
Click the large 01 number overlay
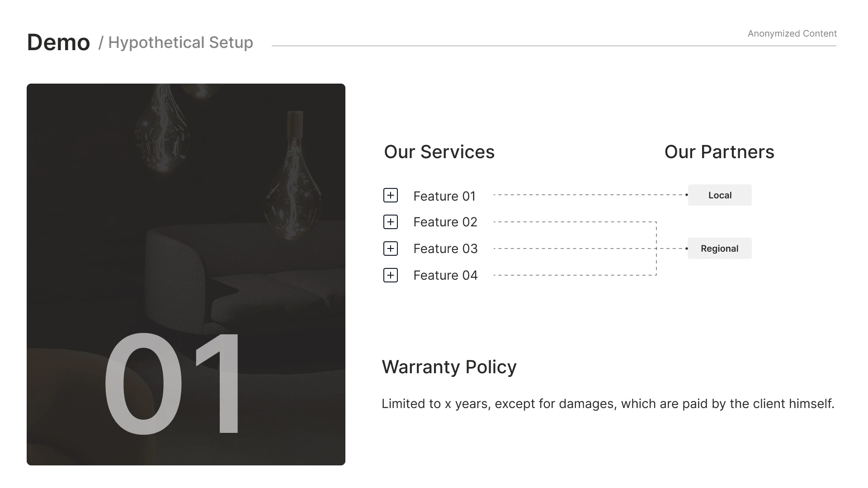pos(172,384)
